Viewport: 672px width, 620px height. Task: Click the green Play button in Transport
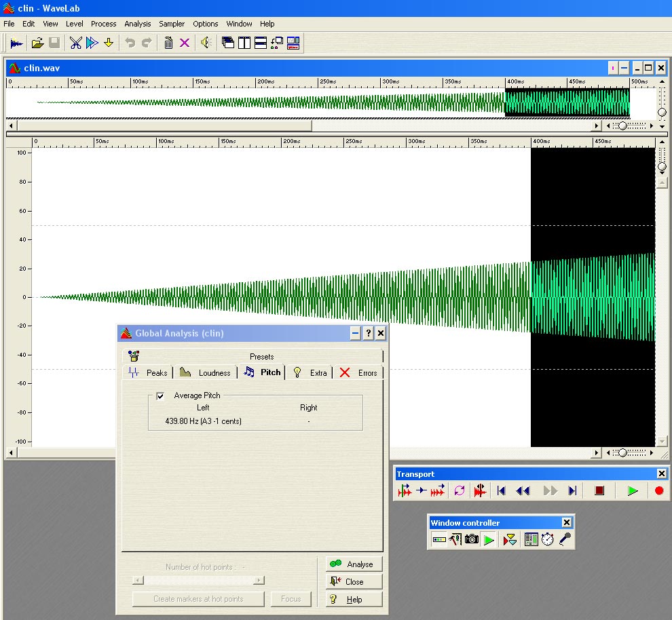[633, 491]
